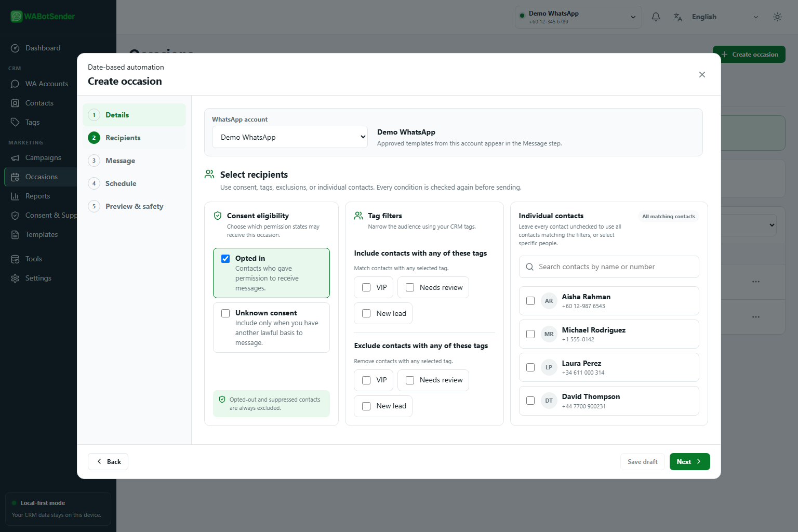This screenshot has height=532, width=798.
Task: Check Needs review under Exclude tags
Action: click(x=410, y=380)
